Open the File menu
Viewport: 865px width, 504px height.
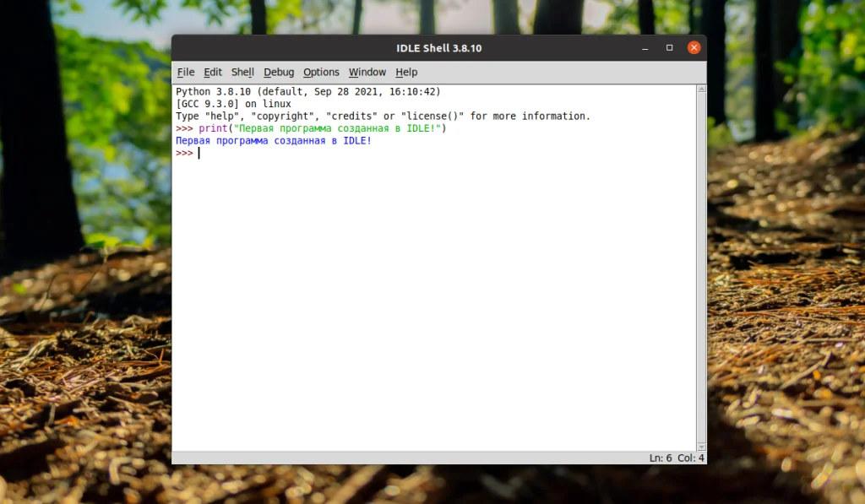tap(185, 72)
